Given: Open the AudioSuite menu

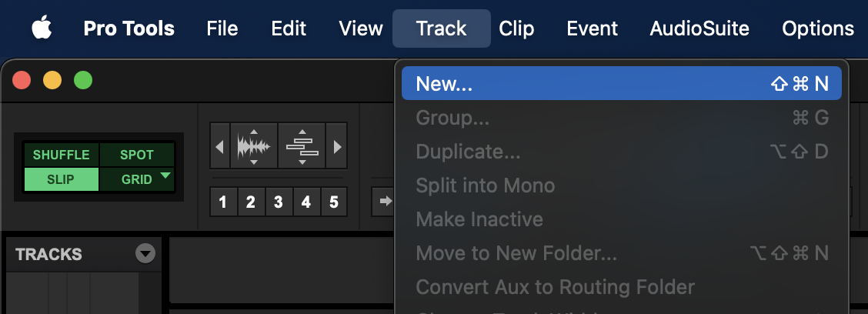Looking at the screenshot, I should click(699, 29).
